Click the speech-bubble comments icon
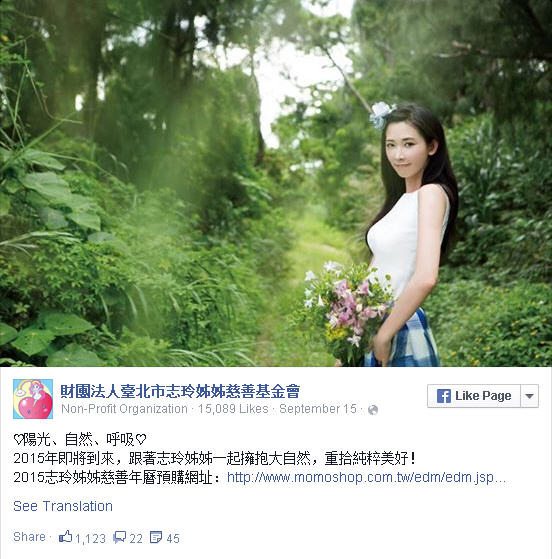This screenshot has width=552, height=559. click(119, 537)
